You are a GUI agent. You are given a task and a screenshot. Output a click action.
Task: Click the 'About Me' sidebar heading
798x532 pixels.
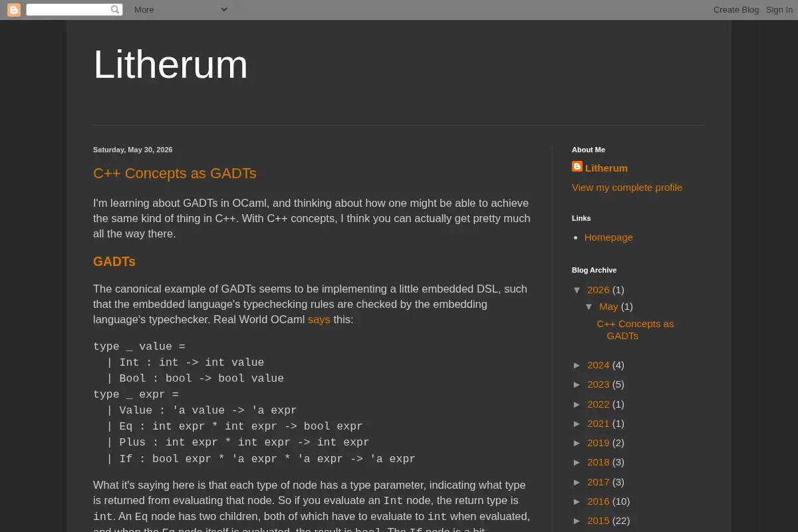coord(589,150)
